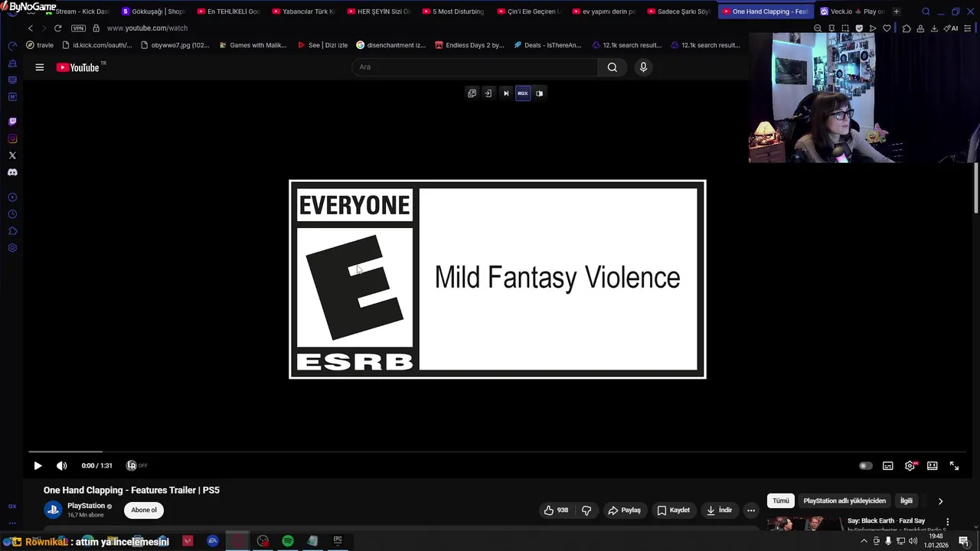Switch to 'Veck.io' tab

pos(851,11)
